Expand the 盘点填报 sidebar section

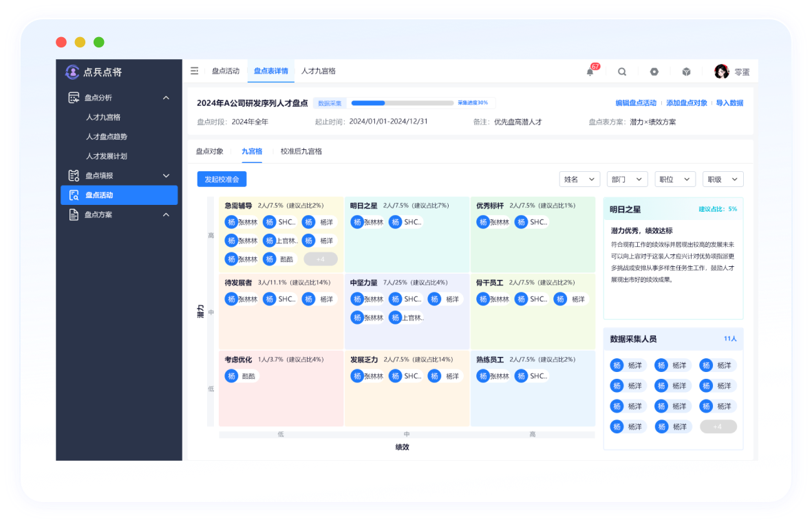[166, 175]
